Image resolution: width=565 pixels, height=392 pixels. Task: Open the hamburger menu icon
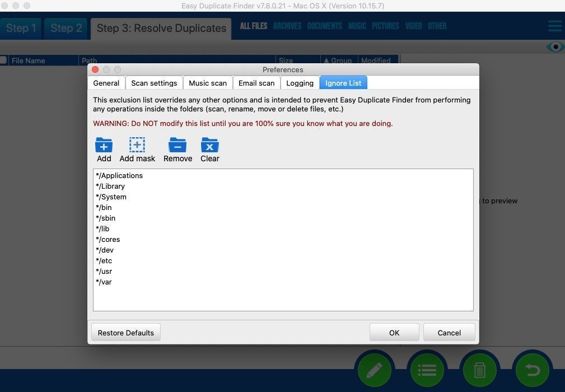(555, 26)
